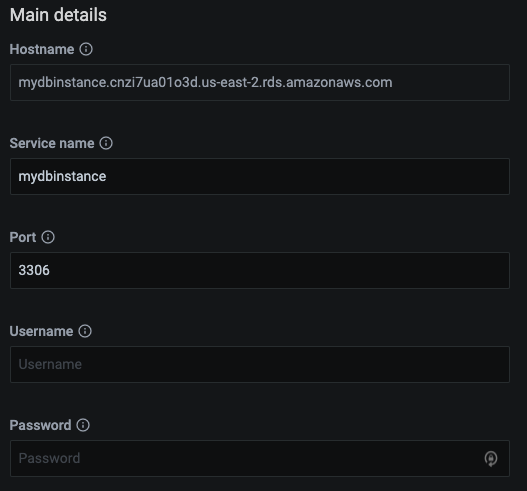Click the autofill key icon in Password field
This screenshot has width=527, height=491.
coord(491,458)
